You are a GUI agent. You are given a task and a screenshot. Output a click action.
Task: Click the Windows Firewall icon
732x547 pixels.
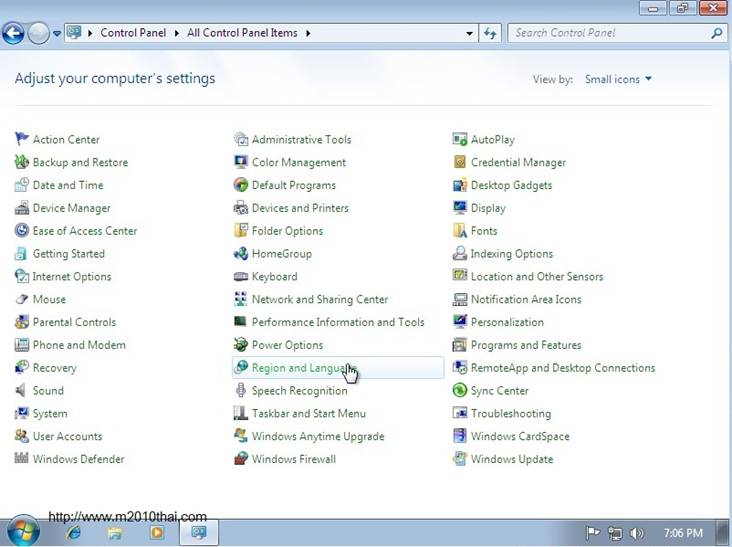pyautogui.click(x=240, y=458)
